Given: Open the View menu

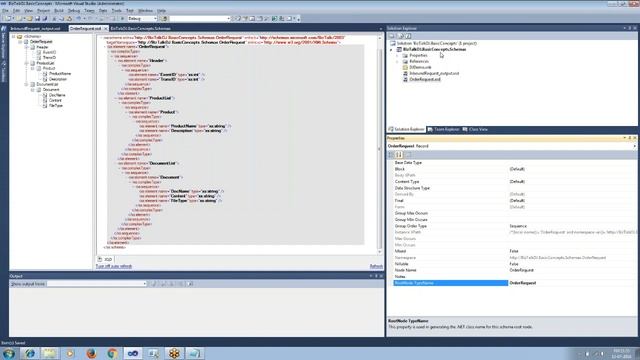Looking at the screenshot, I should coord(29,11).
